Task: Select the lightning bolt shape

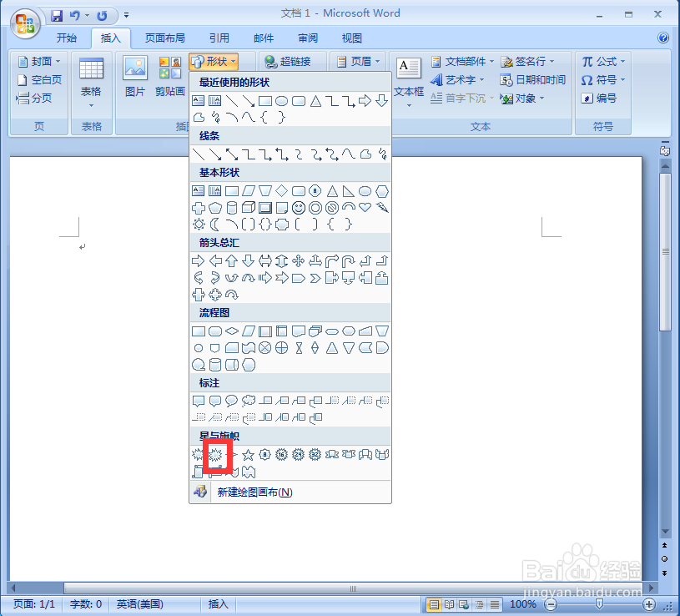Action: click(382, 208)
